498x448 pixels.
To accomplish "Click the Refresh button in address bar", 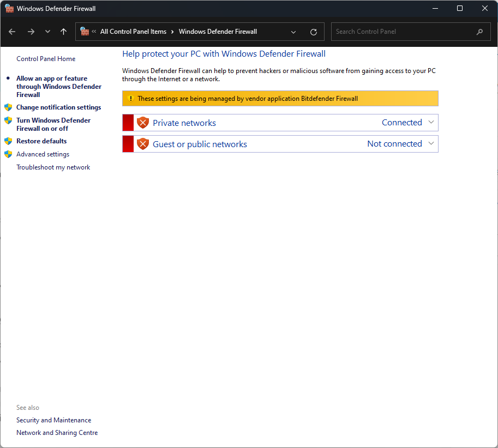I will click(x=313, y=32).
